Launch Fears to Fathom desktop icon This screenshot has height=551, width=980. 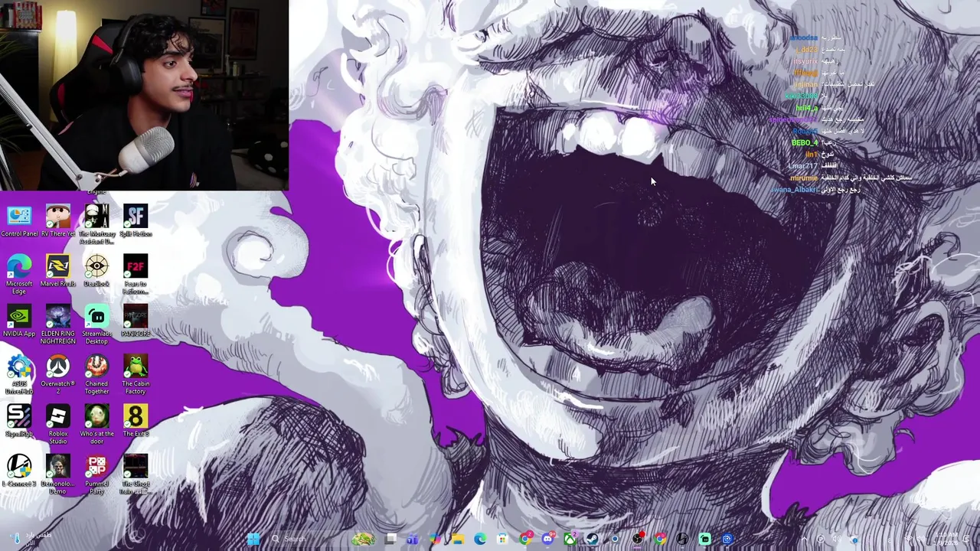click(136, 275)
